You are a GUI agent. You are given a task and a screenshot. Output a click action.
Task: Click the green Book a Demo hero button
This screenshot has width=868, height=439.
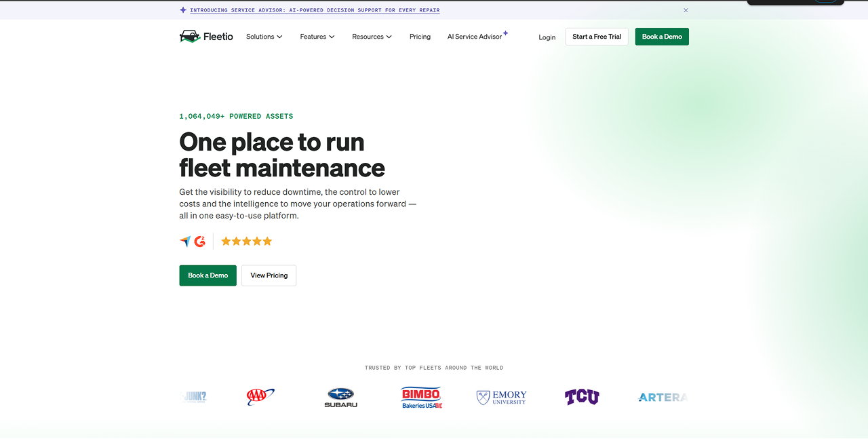[x=208, y=275]
